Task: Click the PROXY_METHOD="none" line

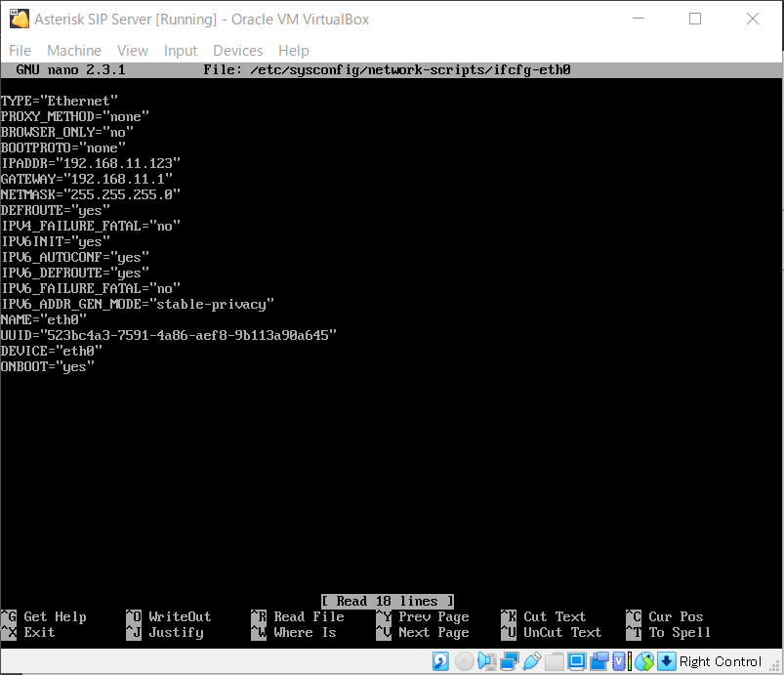Action: (75, 116)
